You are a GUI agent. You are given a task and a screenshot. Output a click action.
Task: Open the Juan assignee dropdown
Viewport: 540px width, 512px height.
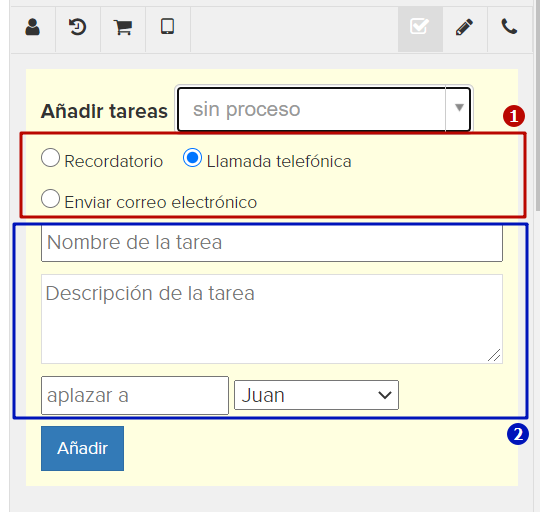point(316,395)
